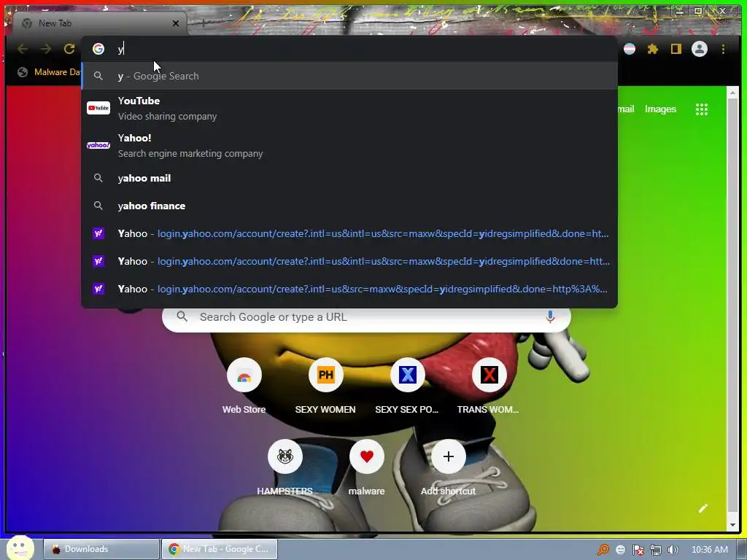Reload the page with refresh icon
Image resolution: width=747 pixels, height=560 pixels.
pyautogui.click(x=69, y=49)
